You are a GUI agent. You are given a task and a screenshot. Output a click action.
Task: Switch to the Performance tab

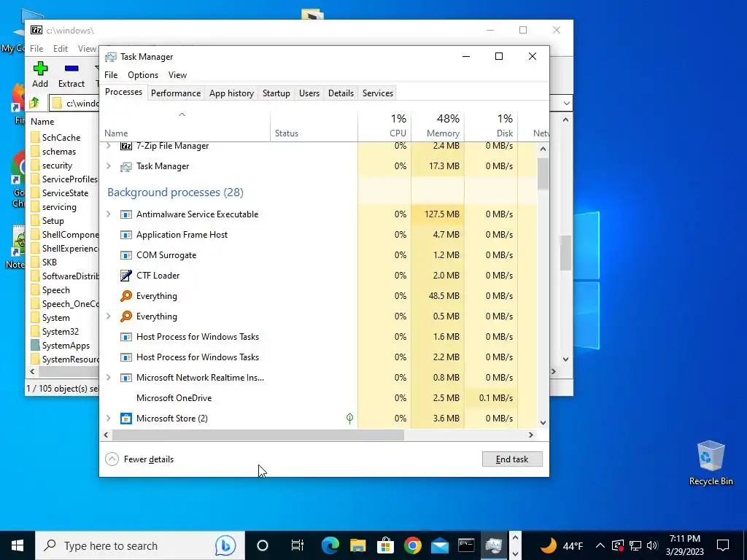pyautogui.click(x=176, y=93)
